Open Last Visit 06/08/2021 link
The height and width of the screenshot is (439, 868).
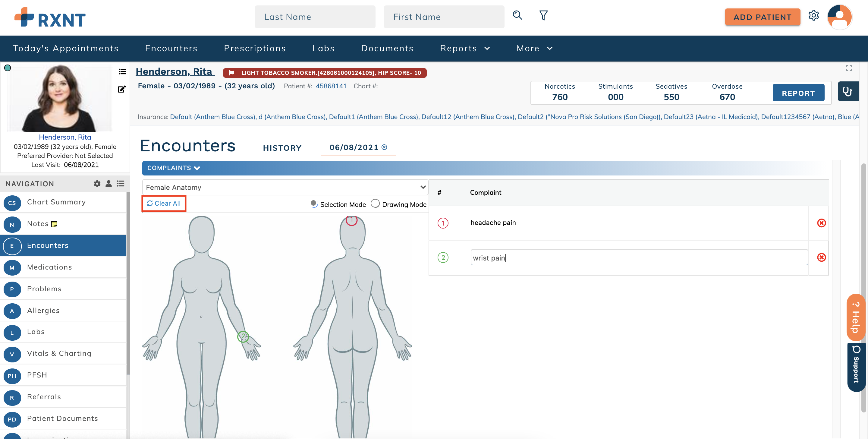(x=81, y=165)
